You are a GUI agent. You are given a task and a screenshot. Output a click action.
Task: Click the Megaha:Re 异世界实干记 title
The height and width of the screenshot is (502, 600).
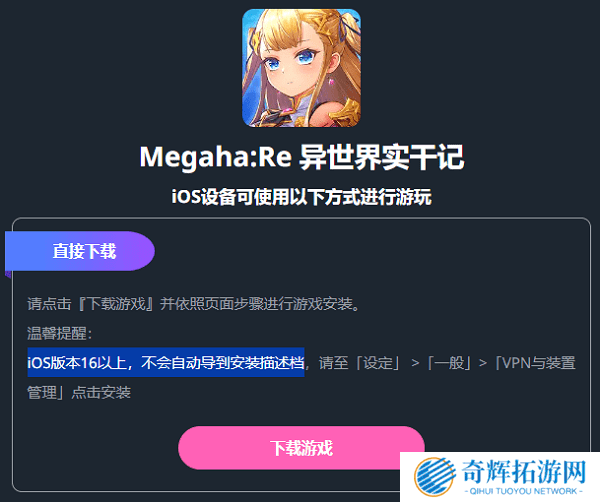coord(302,157)
